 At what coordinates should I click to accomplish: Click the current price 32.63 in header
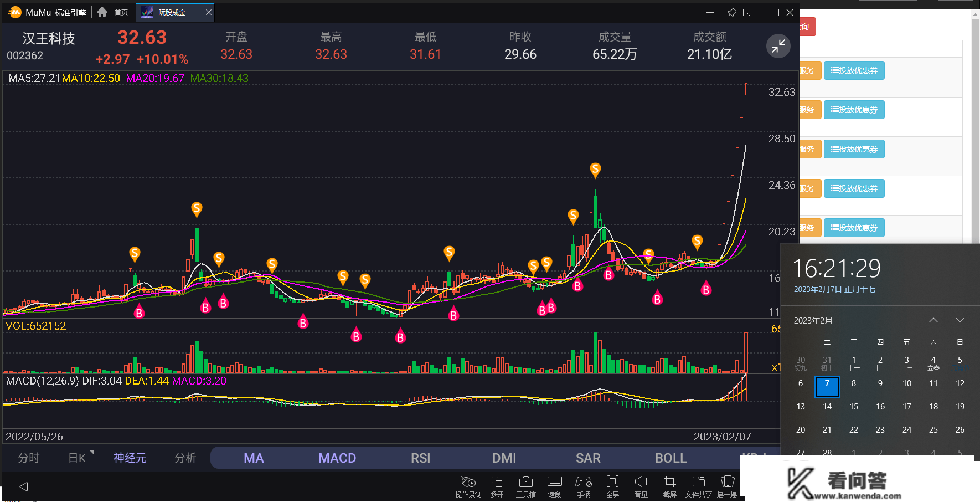tap(142, 37)
